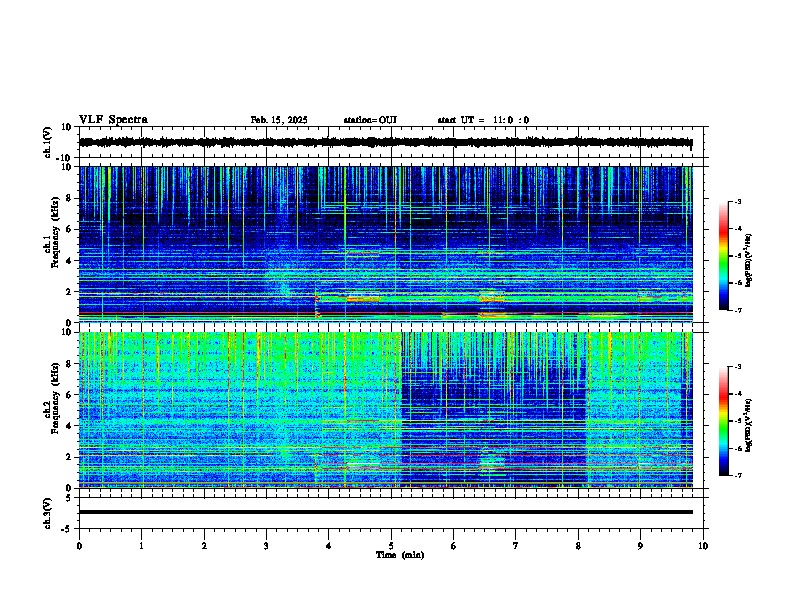The image size is (792, 612).
Task: Click the date "Feb. 15, 2025"
Action: click(x=279, y=120)
